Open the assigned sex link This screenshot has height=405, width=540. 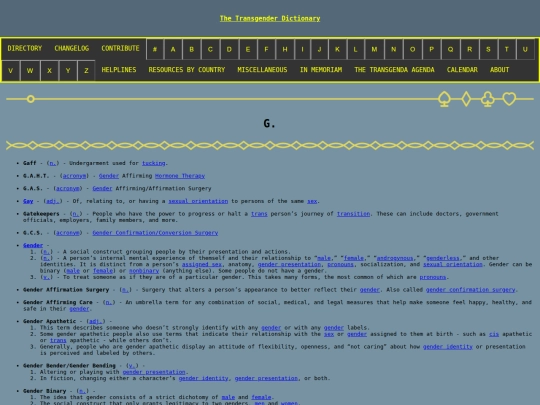point(201,264)
